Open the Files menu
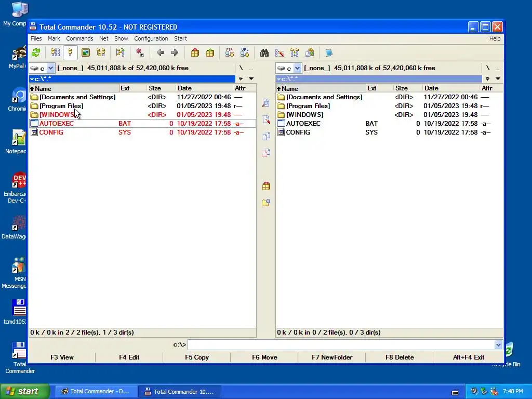Viewport: 532px width, 399px height. [x=36, y=38]
